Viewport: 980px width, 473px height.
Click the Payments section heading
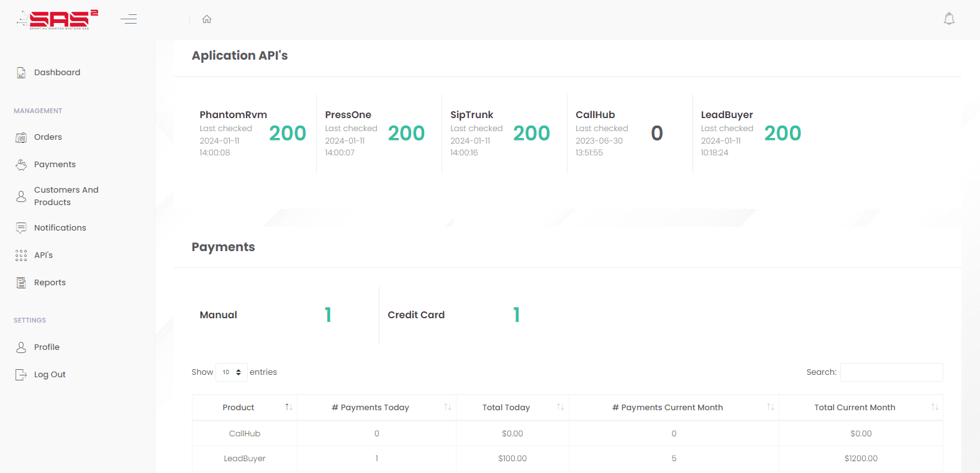[223, 247]
